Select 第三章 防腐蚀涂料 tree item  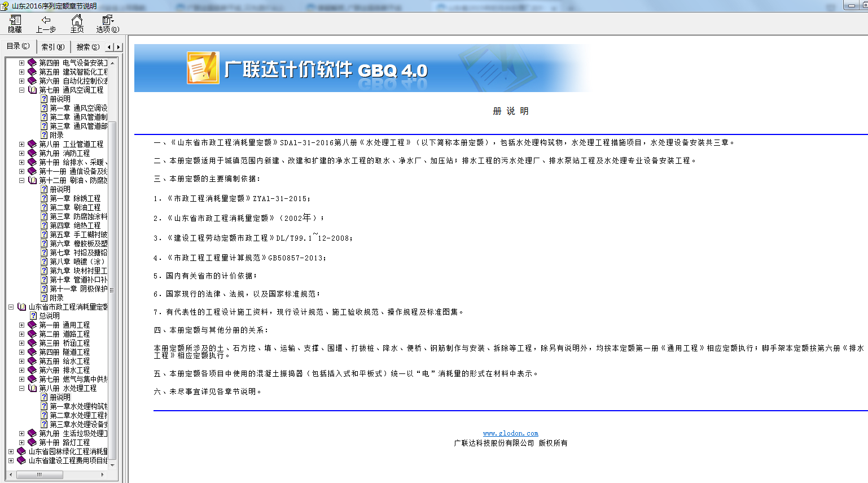pos(78,216)
